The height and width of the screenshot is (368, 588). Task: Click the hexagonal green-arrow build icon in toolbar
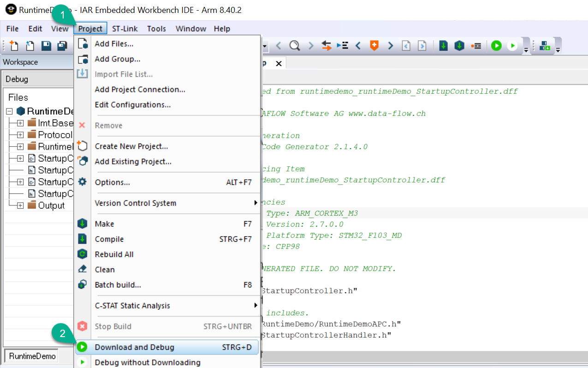click(x=459, y=46)
